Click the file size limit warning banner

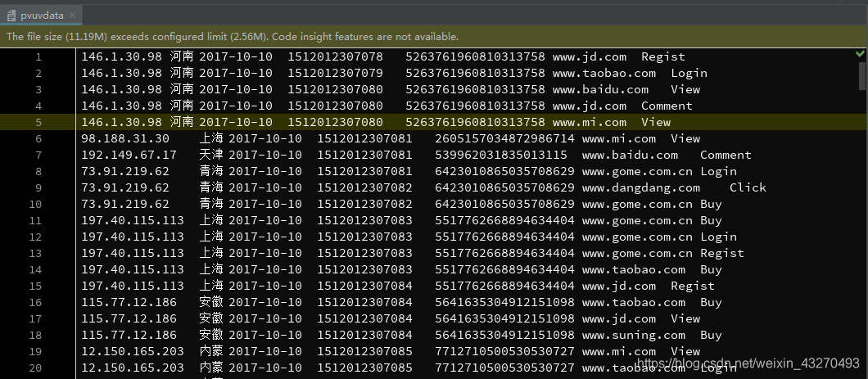434,37
